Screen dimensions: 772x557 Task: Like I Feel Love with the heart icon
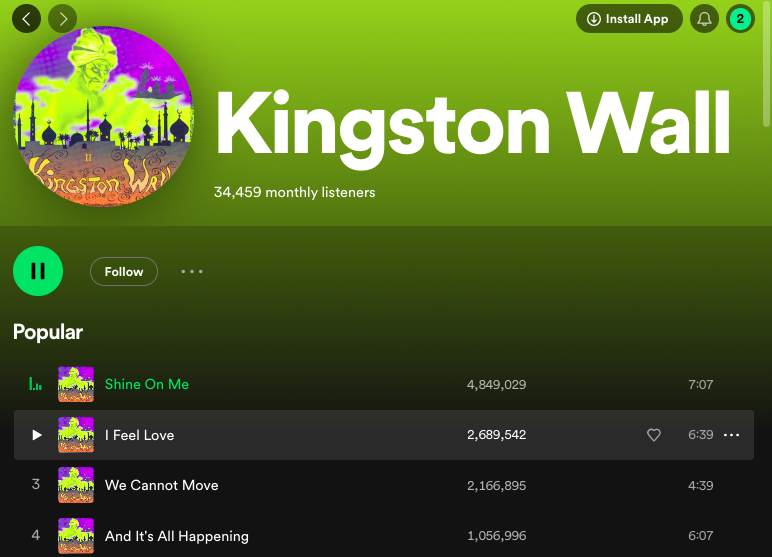tap(654, 435)
